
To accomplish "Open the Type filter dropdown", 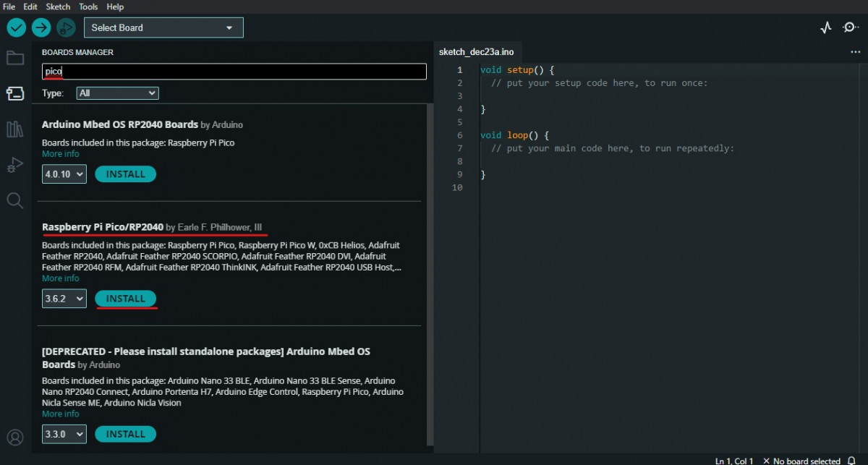I will 117,93.
